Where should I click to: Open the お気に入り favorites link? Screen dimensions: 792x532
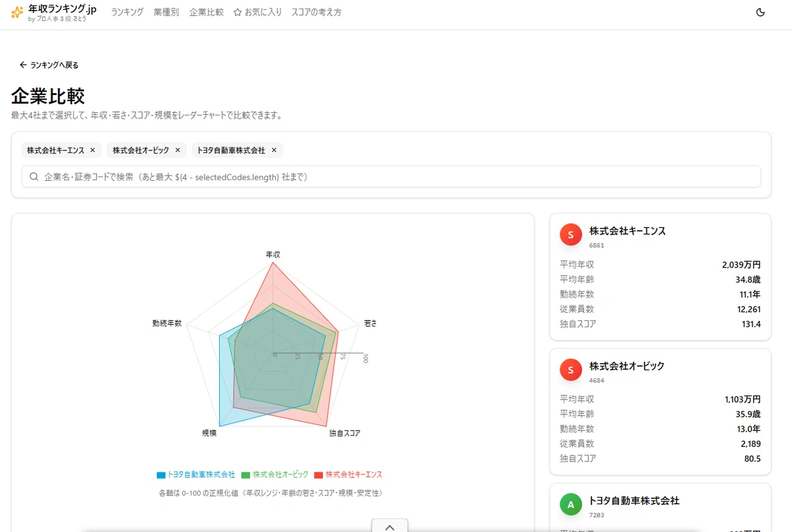point(258,13)
